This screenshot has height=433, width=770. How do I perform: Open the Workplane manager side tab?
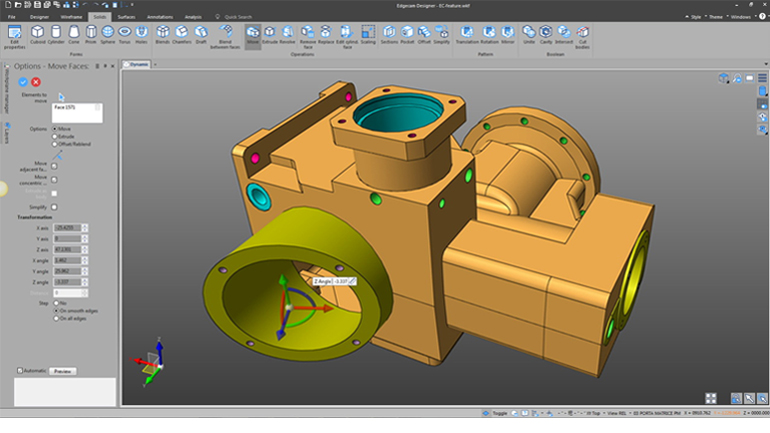[7, 89]
